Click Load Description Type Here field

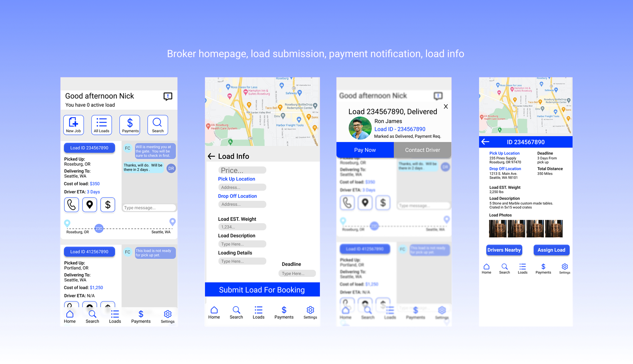click(x=242, y=244)
